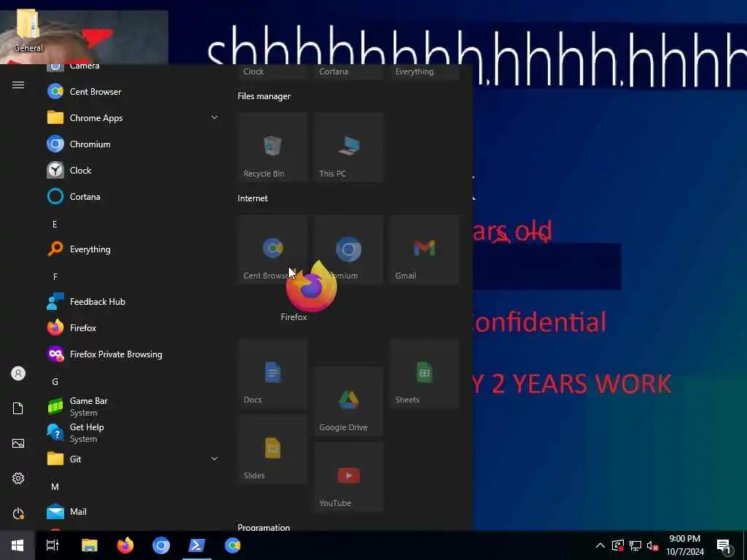Open Cent Browser from the app list
Viewport: 747px width, 560px height.
132,91
